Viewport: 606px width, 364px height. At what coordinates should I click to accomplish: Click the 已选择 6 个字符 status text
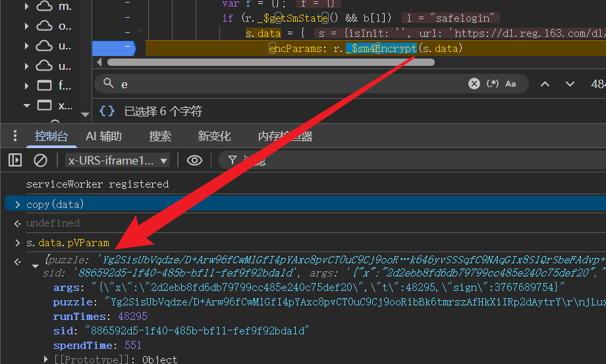tap(163, 111)
